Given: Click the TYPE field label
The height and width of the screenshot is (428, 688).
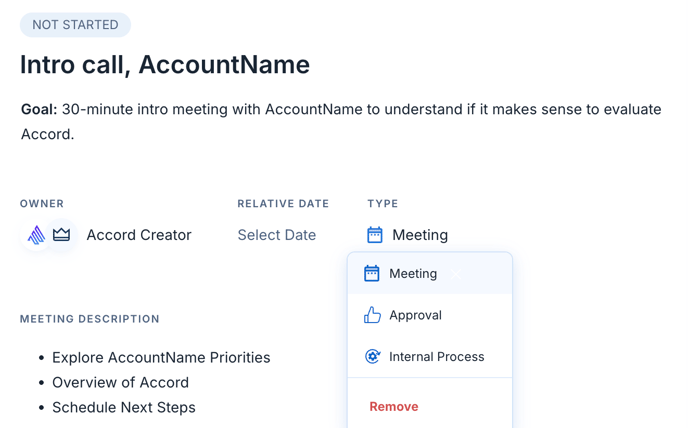Looking at the screenshot, I should point(383,204).
